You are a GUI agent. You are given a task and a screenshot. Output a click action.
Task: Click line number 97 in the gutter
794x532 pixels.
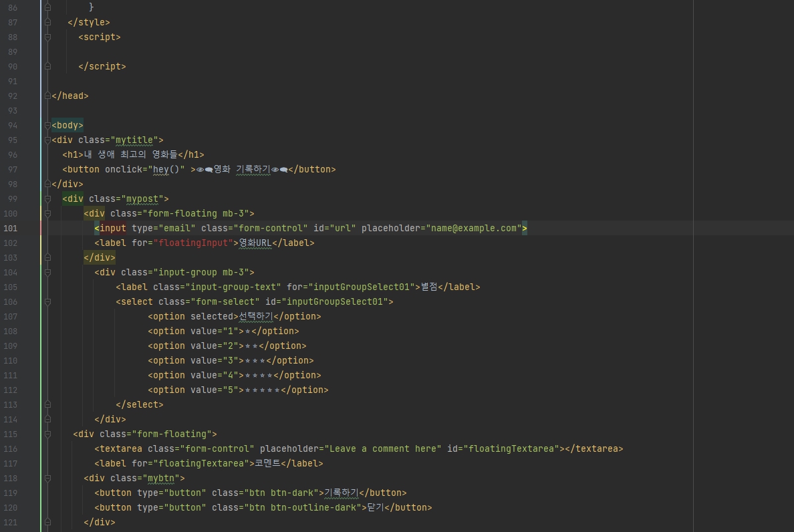click(13, 170)
